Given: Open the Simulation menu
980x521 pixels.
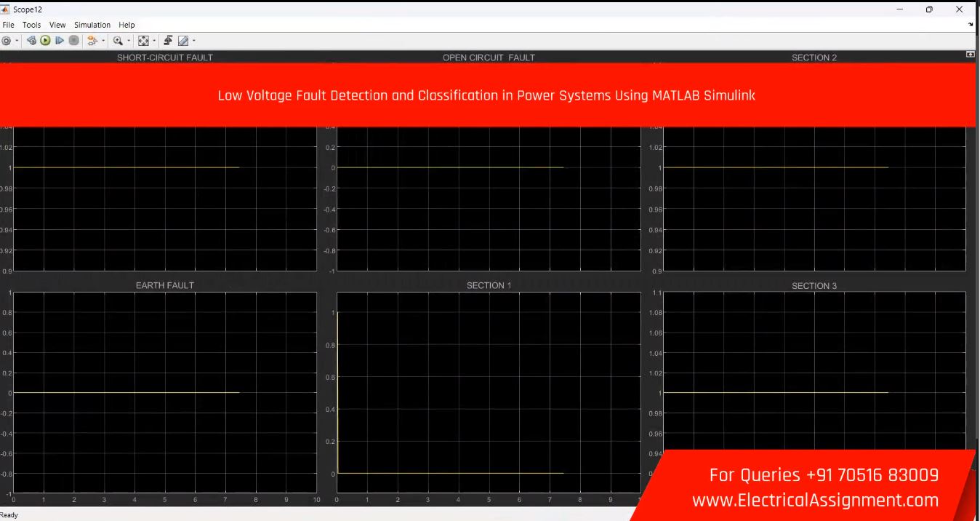Looking at the screenshot, I should click(x=91, y=25).
